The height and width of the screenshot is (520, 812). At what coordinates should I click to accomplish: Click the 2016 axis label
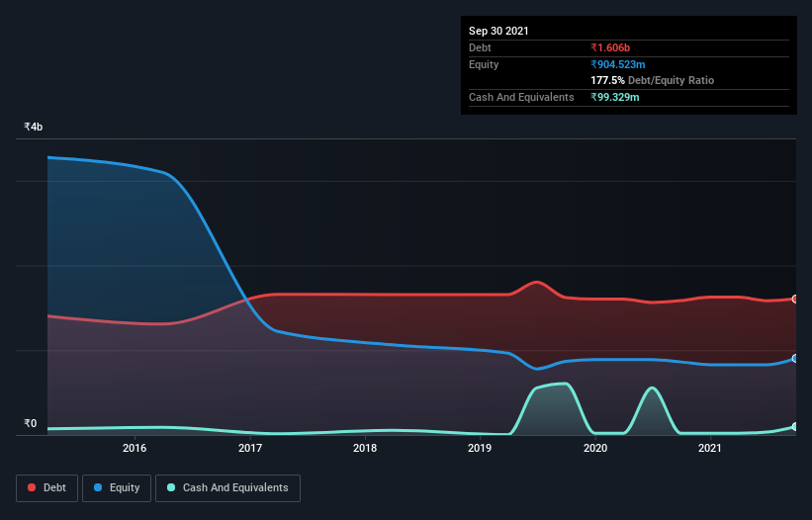135,448
